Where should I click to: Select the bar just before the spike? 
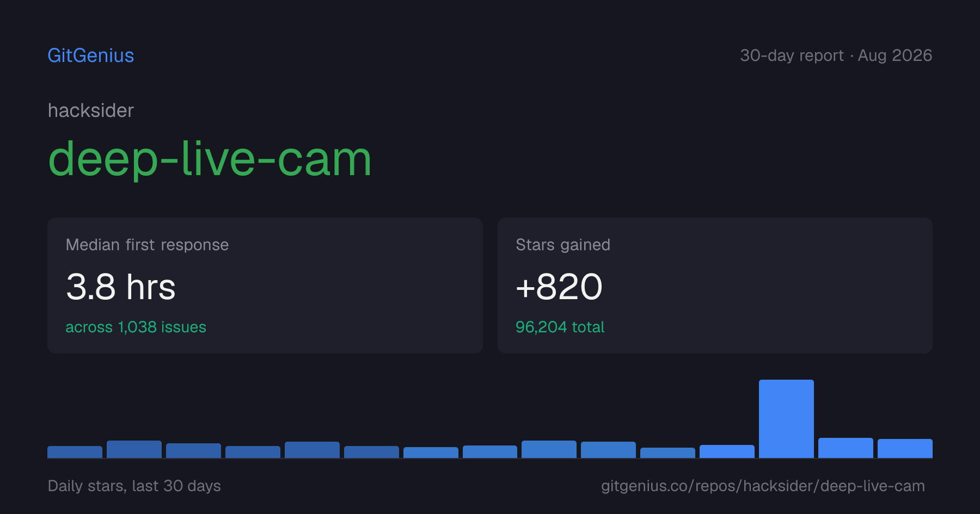(x=727, y=451)
